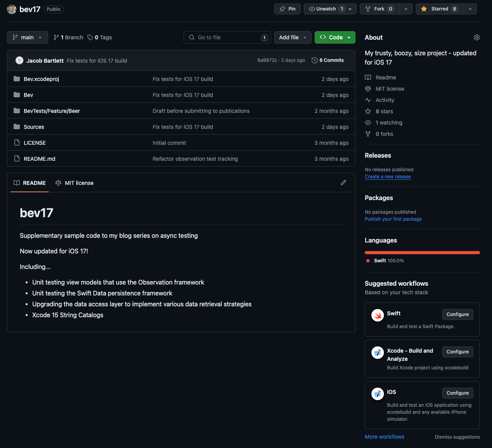Click the Xcode Build and Analyze logo
The width and height of the screenshot is (492, 448).
pos(378,353)
